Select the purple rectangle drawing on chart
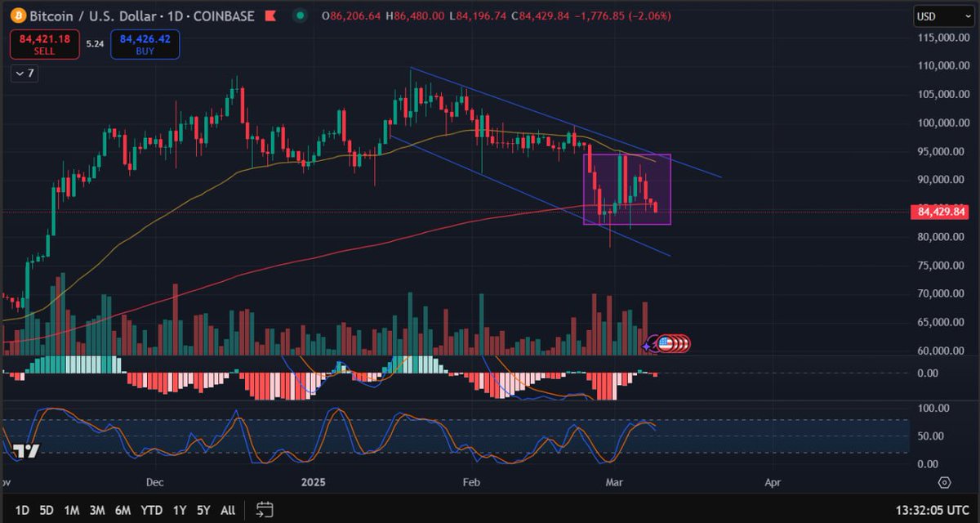Screen dimensions: 980x523 tap(626, 190)
